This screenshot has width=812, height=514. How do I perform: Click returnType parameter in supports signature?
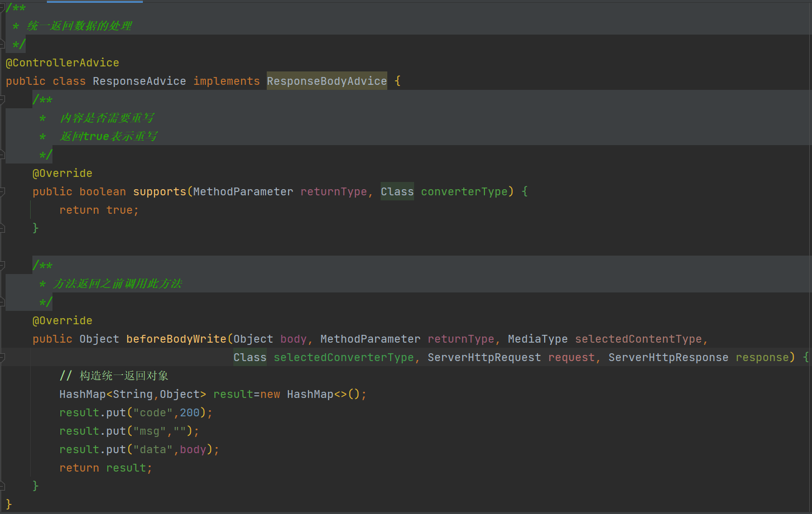point(334,191)
